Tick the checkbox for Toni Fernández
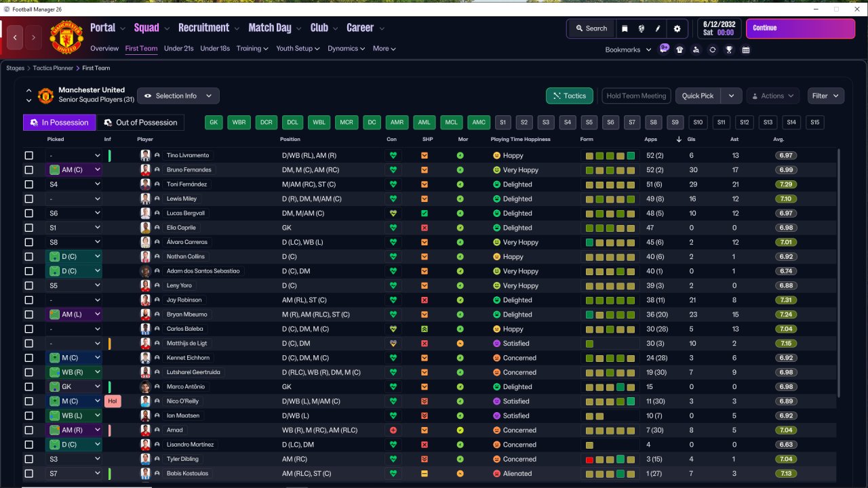This screenshot has width=868, height=488. click(28, 184)
